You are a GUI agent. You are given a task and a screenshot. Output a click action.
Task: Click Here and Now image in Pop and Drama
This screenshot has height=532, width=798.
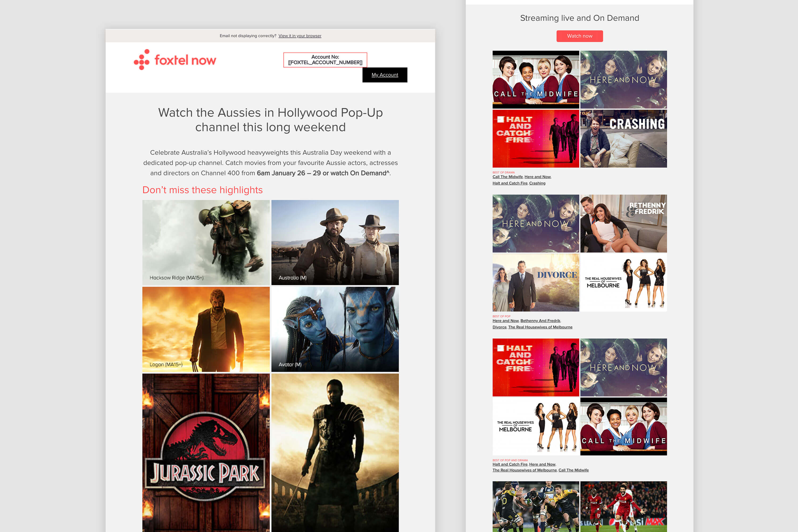pyautogui.click(x=624, y=367)
